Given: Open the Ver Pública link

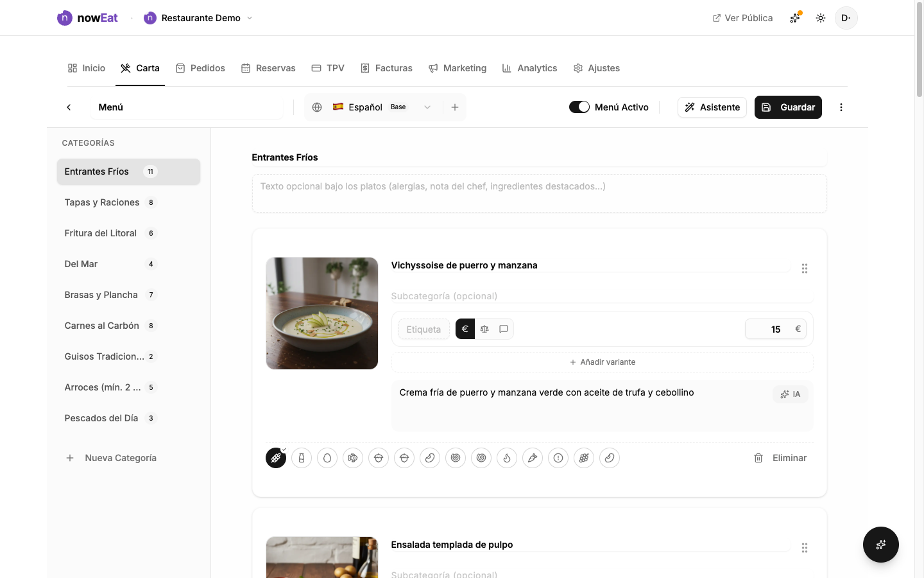Looking at the screenshot, I should 742,18.
